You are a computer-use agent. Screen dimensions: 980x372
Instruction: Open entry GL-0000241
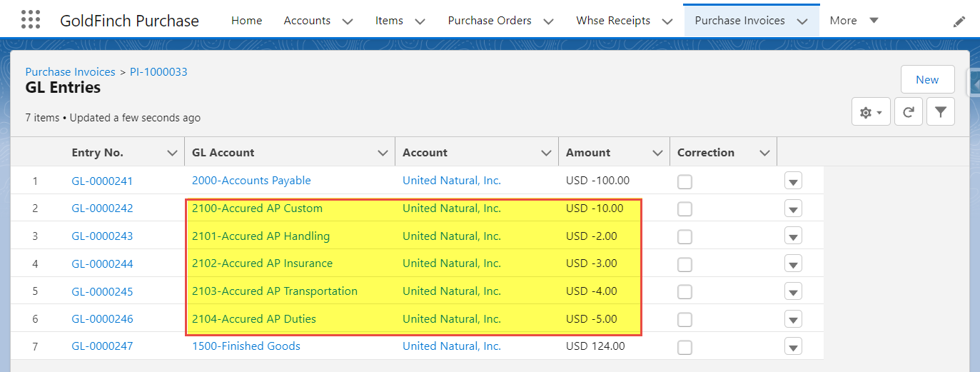102,181
